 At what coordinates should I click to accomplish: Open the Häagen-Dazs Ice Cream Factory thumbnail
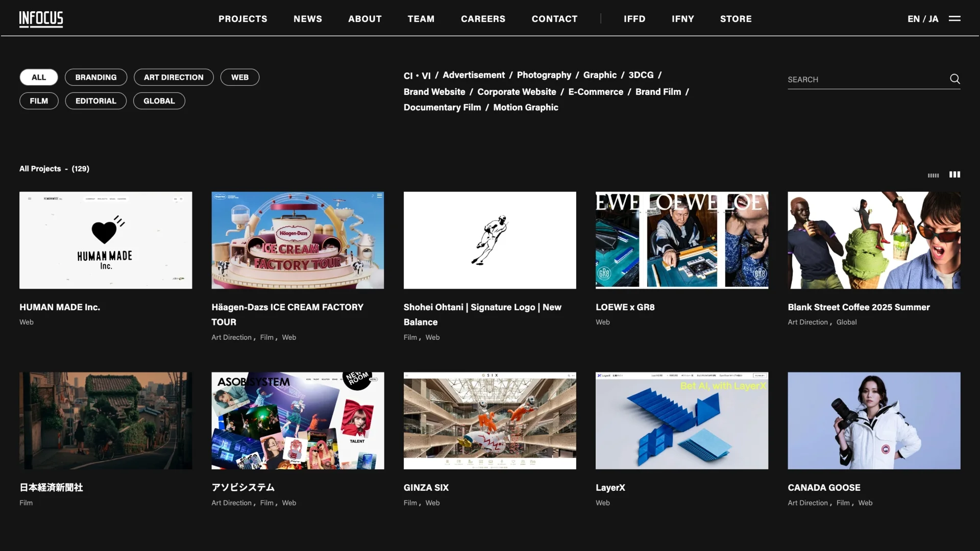click(298, 240)
